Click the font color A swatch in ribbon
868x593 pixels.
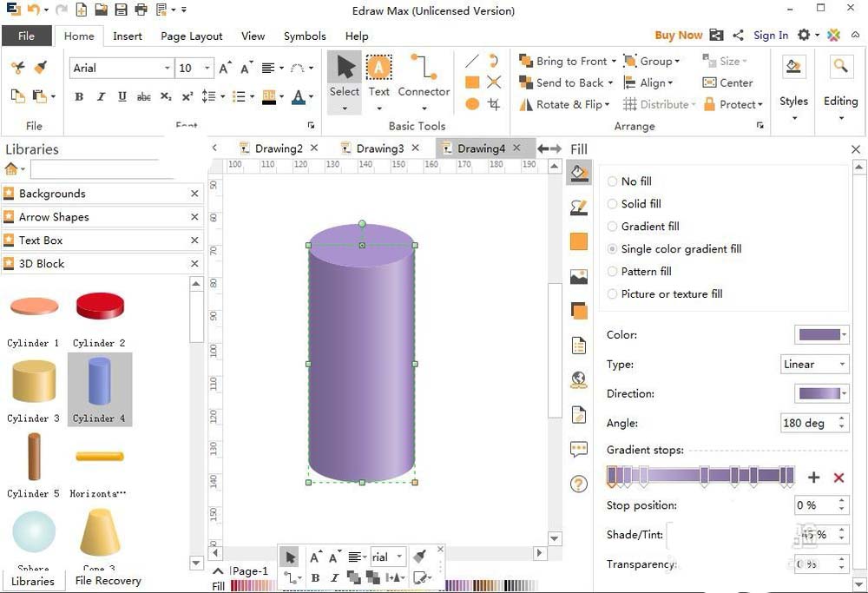pos(299,97)
